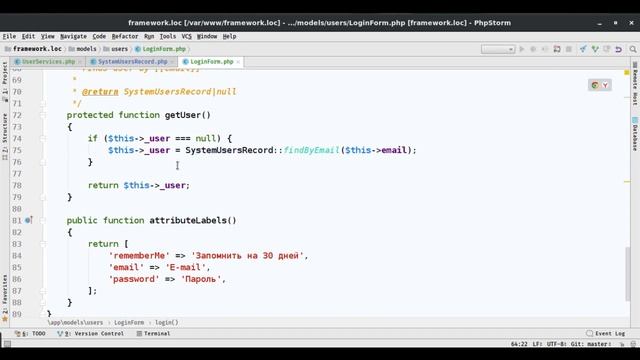Click the tool window toggle icon in bottom-left corner
The width and height of the screenshot is (640, 360).
click(7, 344)
